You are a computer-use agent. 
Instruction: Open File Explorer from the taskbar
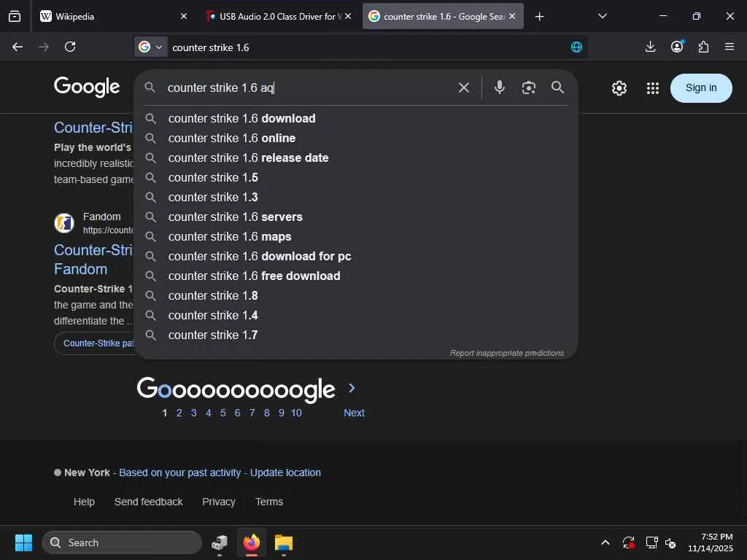point(284,542)
